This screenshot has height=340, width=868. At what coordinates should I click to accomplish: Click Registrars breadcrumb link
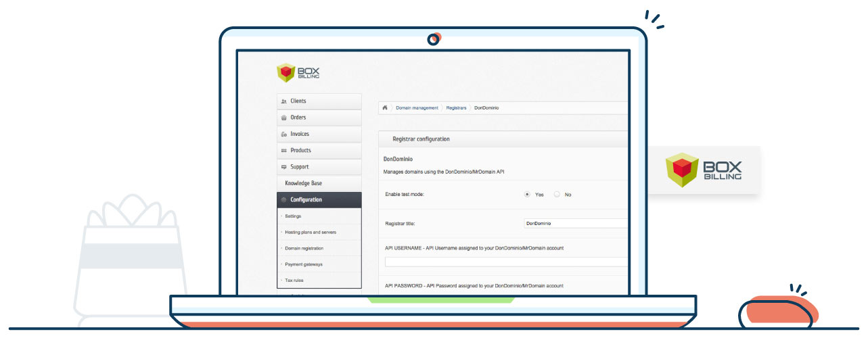point(456,107)
